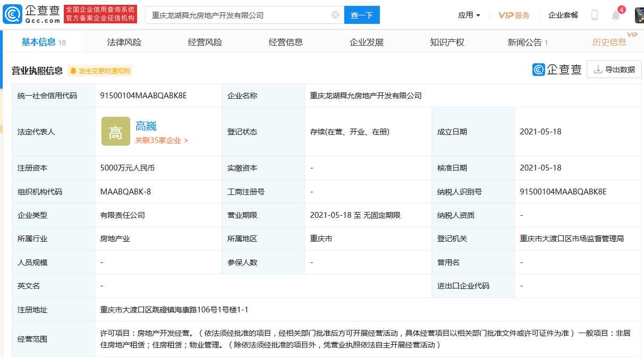
Task: Click the 查一下 search button
Action: (362, 15)
